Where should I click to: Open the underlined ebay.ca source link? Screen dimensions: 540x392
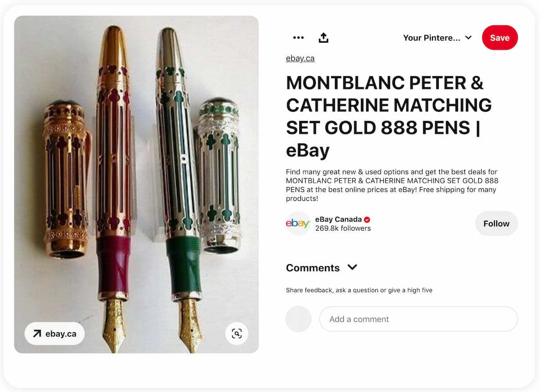coord(300,58)
